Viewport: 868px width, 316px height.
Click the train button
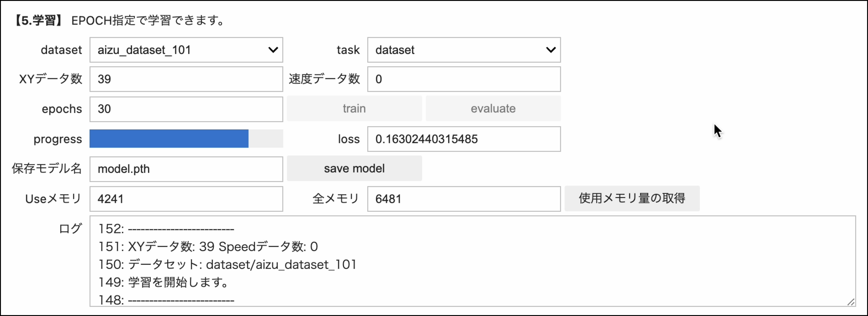[x=354, y=109]
